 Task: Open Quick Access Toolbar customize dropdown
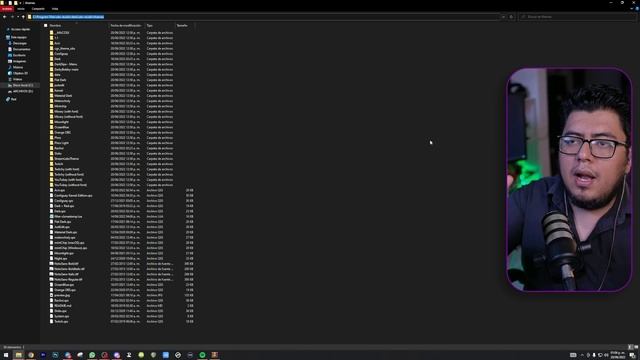[20, 3]
